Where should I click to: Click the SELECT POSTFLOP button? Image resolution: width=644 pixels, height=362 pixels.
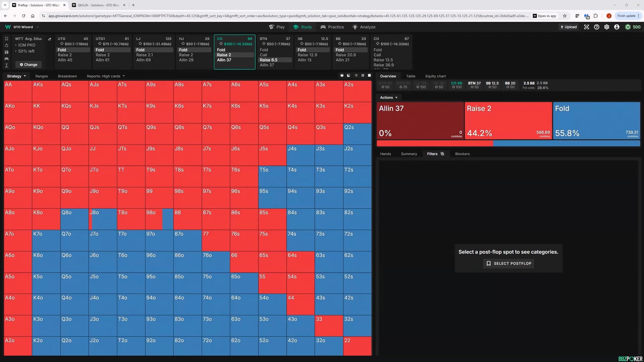pyautogui.click(x=508, y=263)
